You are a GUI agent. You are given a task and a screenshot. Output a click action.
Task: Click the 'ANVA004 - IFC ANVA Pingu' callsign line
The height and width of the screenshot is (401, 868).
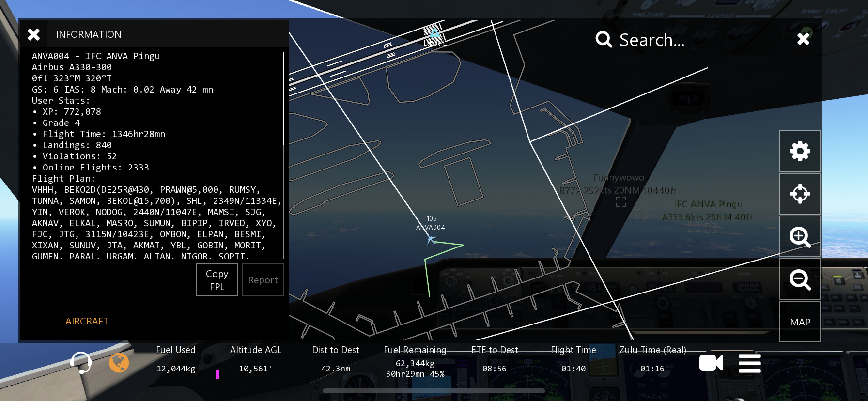(x=96, y=56)
